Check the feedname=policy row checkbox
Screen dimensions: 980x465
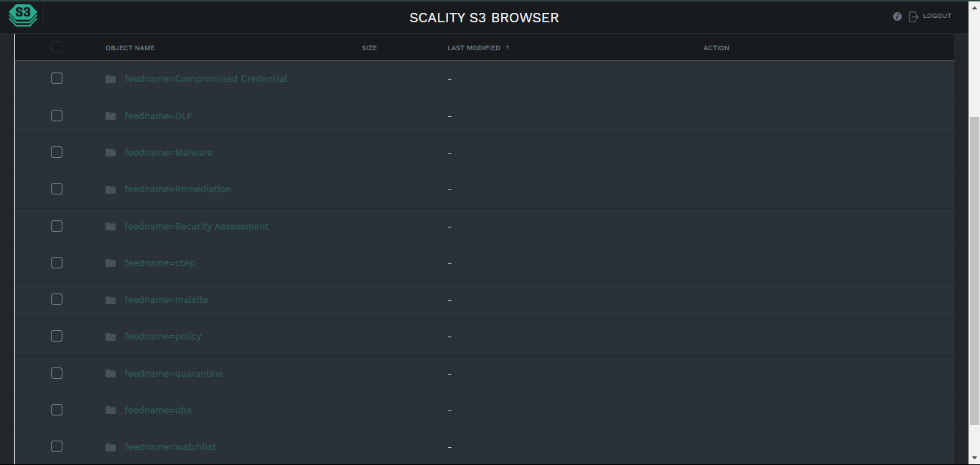coord(57,336)
